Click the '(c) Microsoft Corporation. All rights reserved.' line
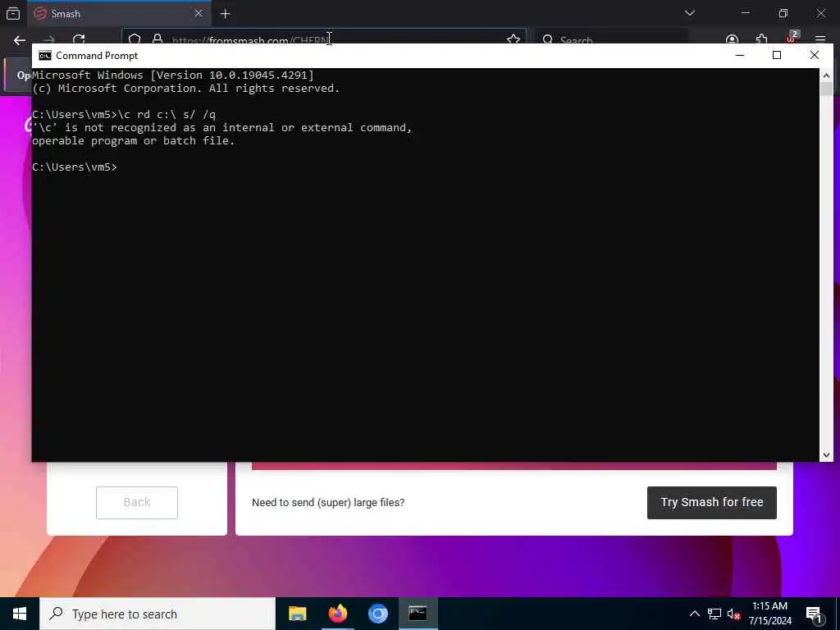840x630 pixels. [186, 89]
